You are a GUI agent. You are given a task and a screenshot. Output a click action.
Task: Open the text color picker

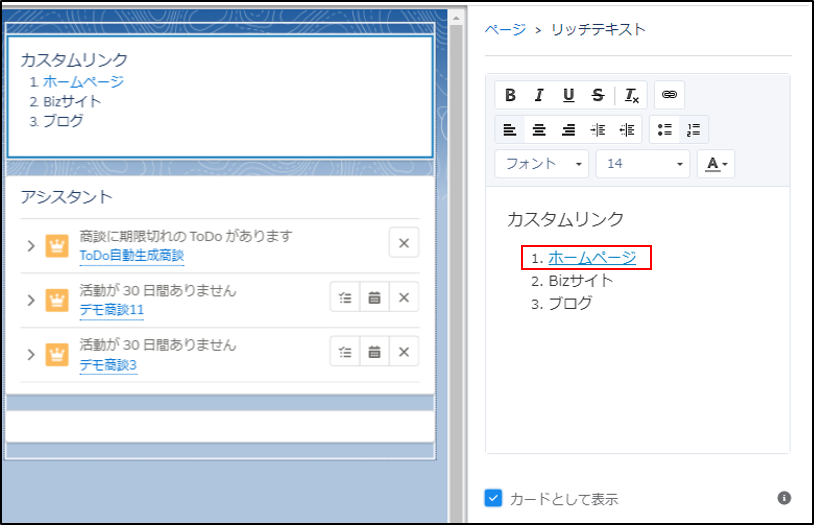point(716,164)
